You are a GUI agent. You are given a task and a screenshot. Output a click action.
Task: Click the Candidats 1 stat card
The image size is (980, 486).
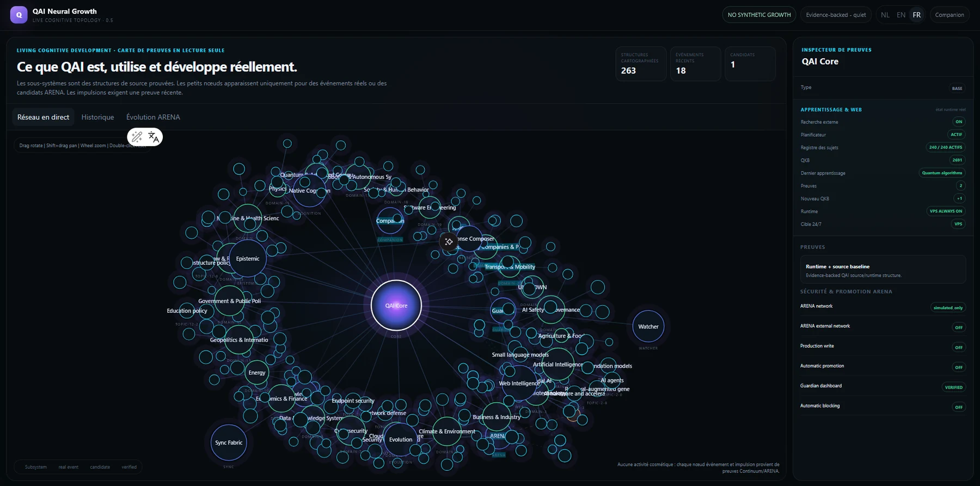click(x=750, y=64)
